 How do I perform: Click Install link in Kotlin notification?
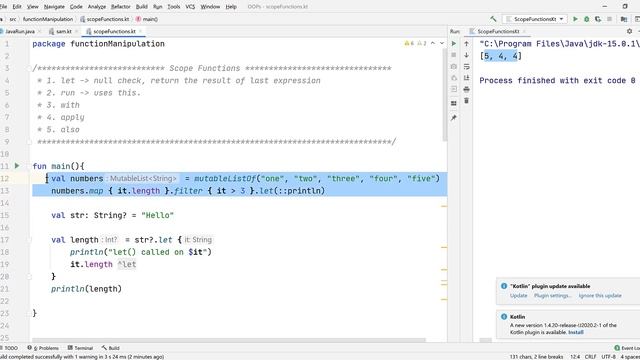click(576, 332)
